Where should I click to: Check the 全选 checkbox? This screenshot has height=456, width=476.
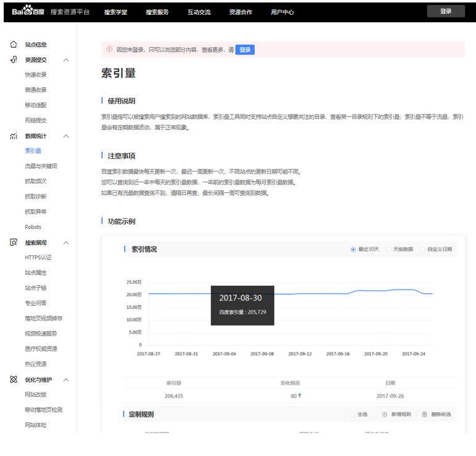pyautogui.click(x=352, y=415)
